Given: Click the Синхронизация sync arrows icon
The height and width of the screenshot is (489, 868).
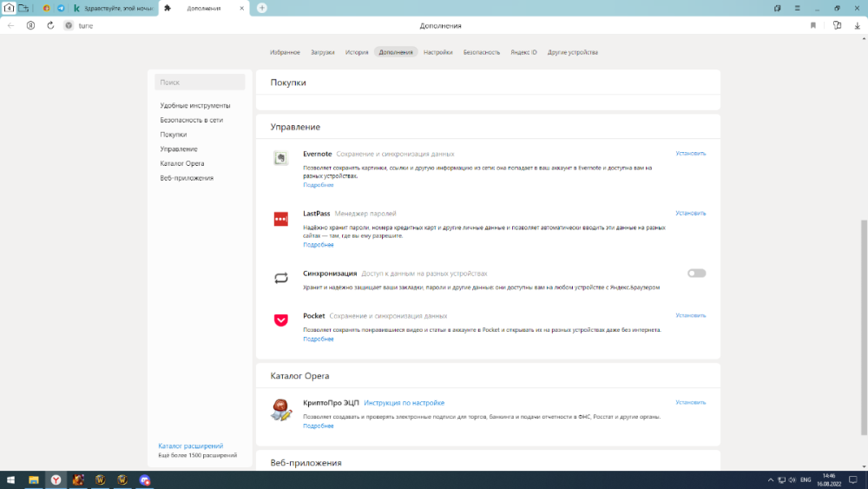Looking at the screenshot, I should [280, 277].
